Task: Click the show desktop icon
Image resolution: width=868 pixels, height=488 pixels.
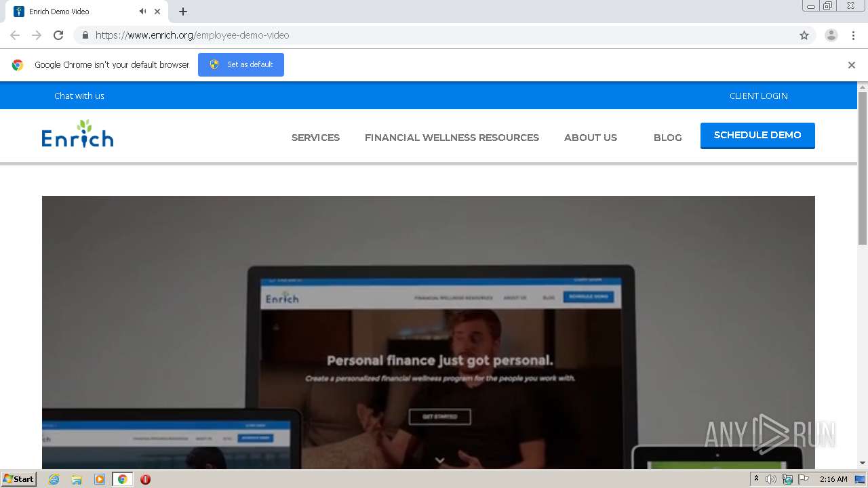Action: [x=860, y=479]
